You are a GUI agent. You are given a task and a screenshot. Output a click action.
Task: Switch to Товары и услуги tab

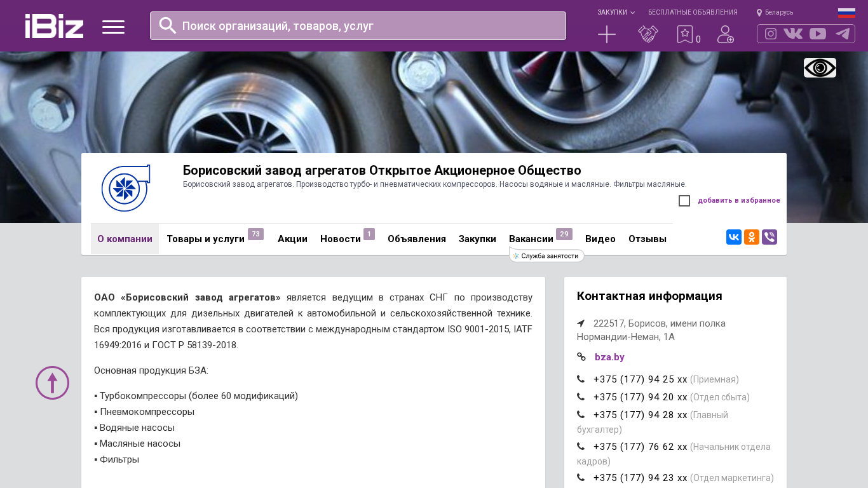point(205,239)
